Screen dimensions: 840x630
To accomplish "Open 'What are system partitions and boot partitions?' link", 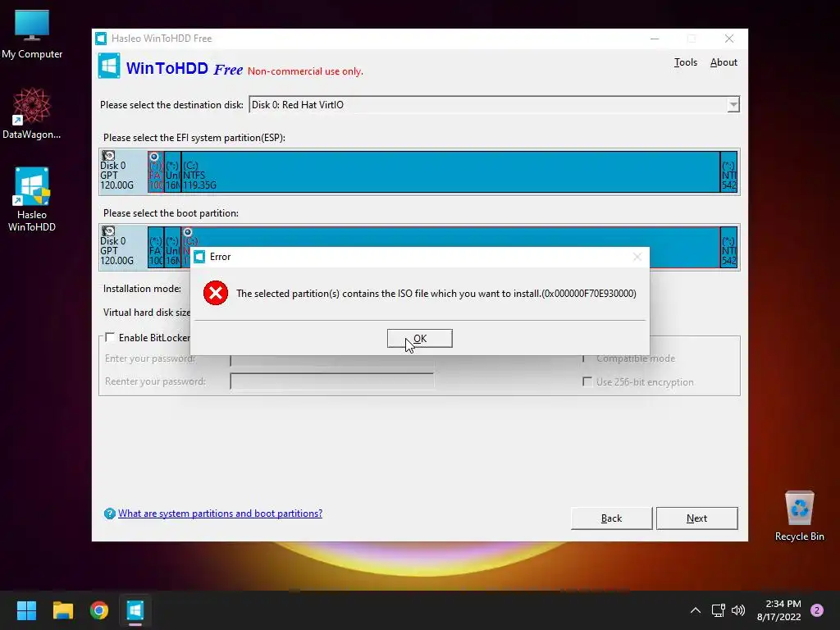I will coord(220,514).
